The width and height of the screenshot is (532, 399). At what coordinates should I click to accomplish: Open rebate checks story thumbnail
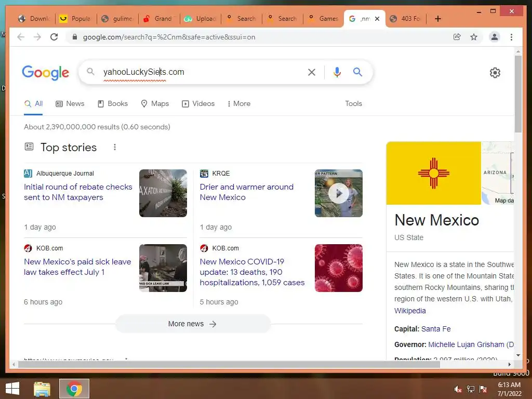click(x=163, y=193)
